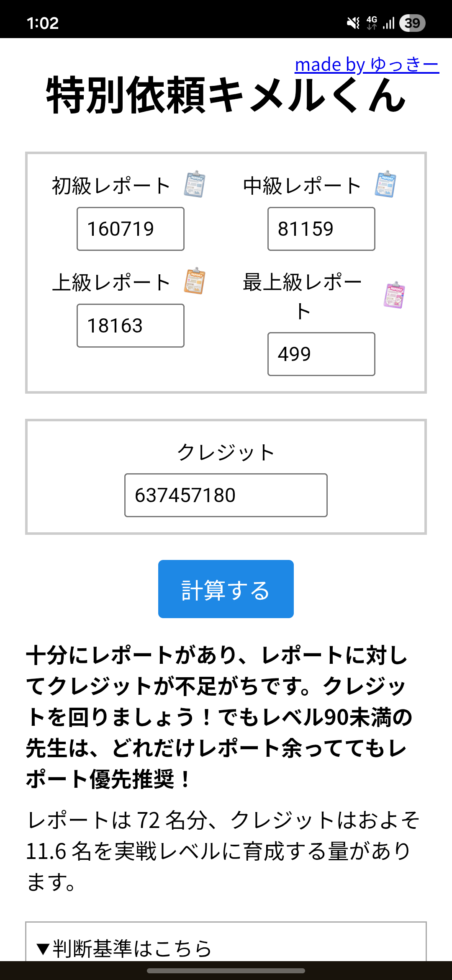Tap the battery level 39 indicator

[x=412, y=23]
